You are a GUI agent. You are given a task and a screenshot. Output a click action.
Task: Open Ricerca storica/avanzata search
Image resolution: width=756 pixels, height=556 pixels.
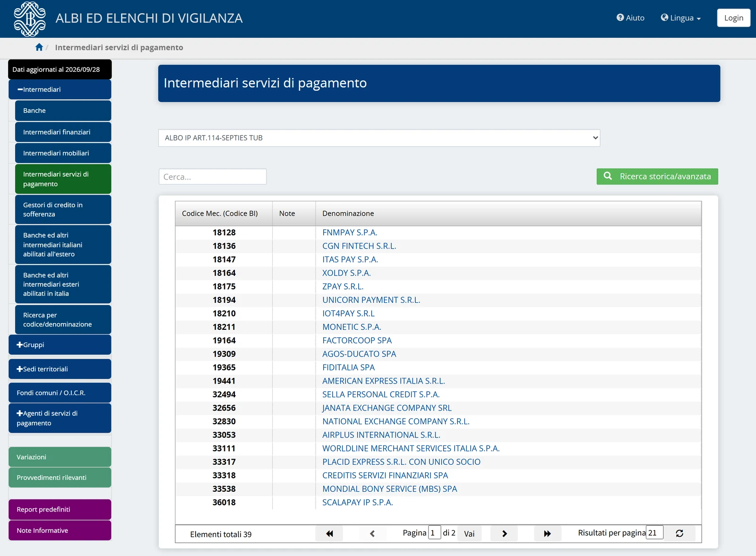[657, 177]
